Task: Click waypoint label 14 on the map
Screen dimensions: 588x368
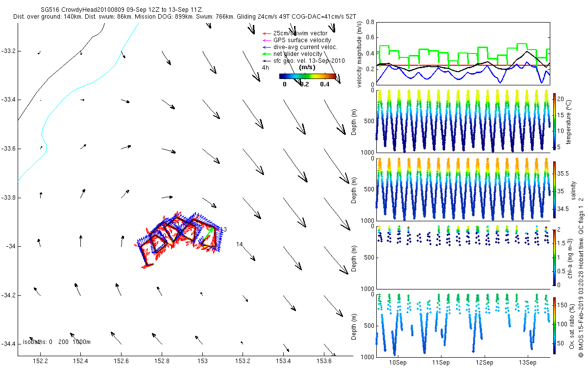Action: pyautogui.click(x=240, y=244)
